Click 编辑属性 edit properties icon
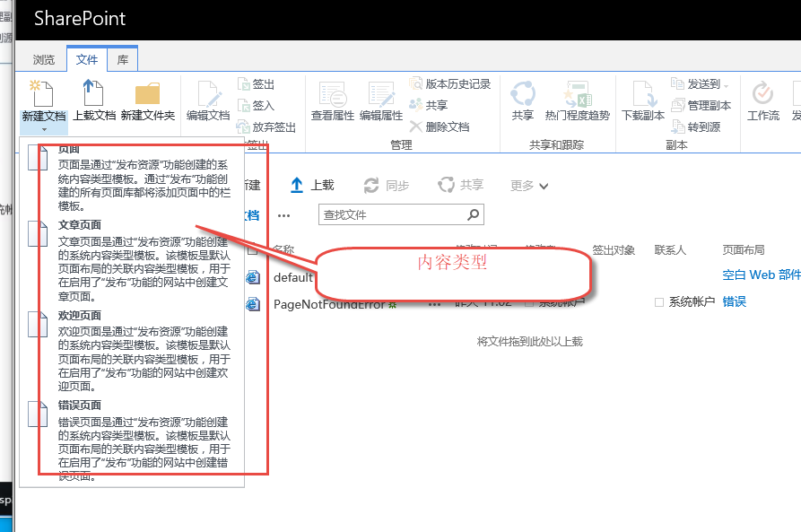The width and height of the screenshot is (801, 532). click(x=381, y=94)
